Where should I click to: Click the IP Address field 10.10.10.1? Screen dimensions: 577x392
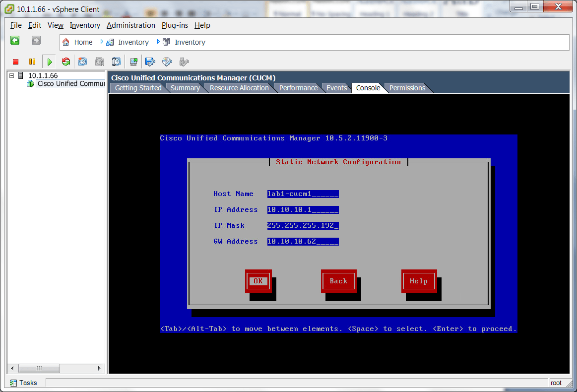coord(303,210)
